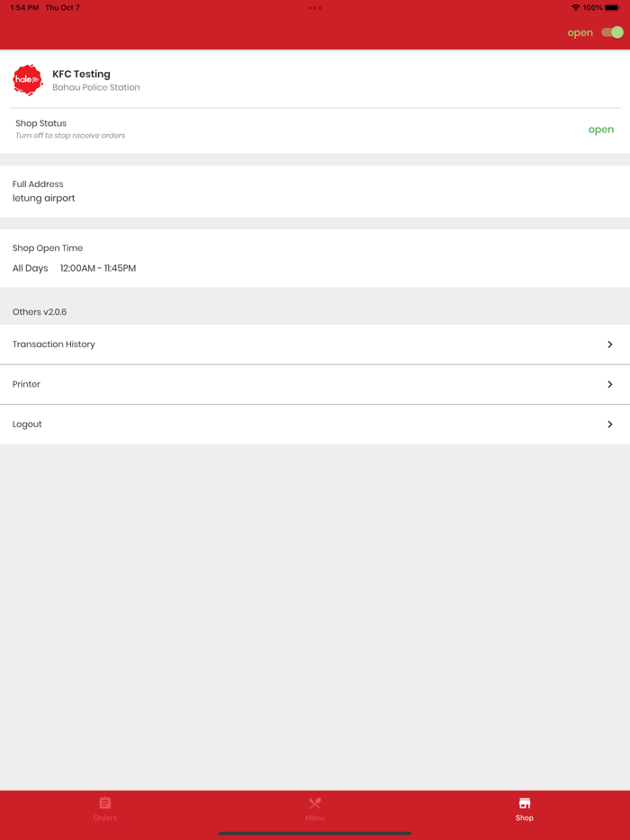
Task: Open Printer settings chevron arrow
Action: click(609, 384)
